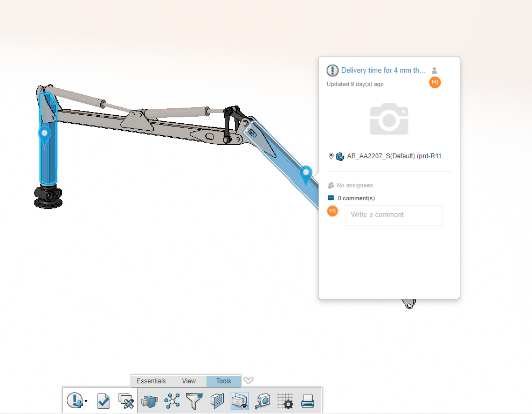
Task: Click the checkmark document icon
Action: coord(103,401)
